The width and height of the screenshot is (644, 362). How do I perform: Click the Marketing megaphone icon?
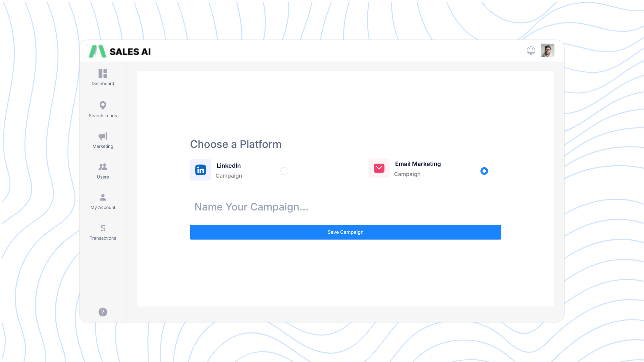coord(103,136)
